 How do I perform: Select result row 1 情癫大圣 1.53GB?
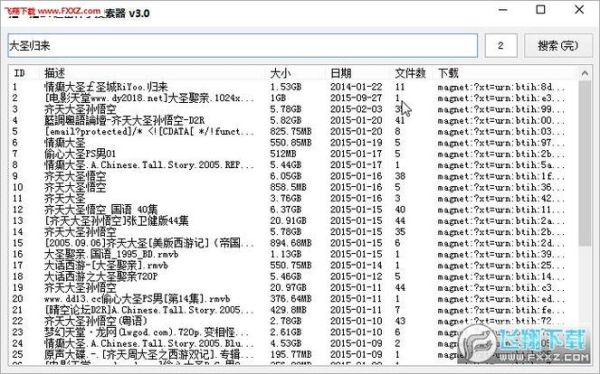tap(293, 87)
